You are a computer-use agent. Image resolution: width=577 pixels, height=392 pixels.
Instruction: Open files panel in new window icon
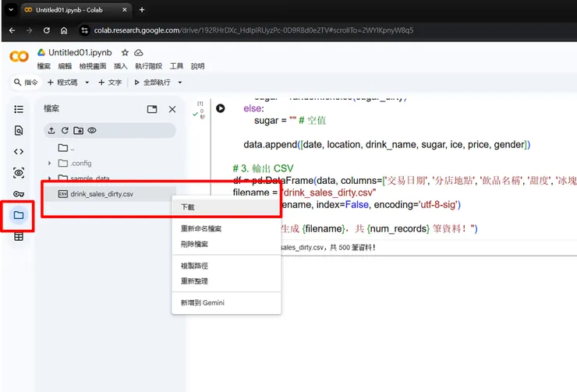point(152,109)
